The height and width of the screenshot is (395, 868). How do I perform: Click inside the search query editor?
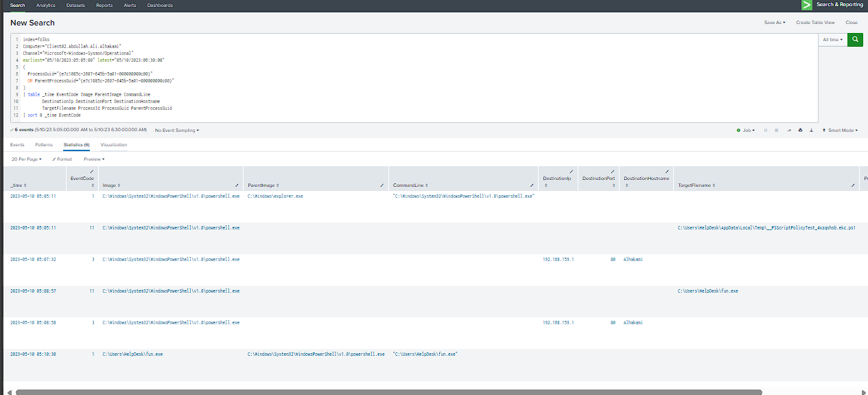pos(414,77)
